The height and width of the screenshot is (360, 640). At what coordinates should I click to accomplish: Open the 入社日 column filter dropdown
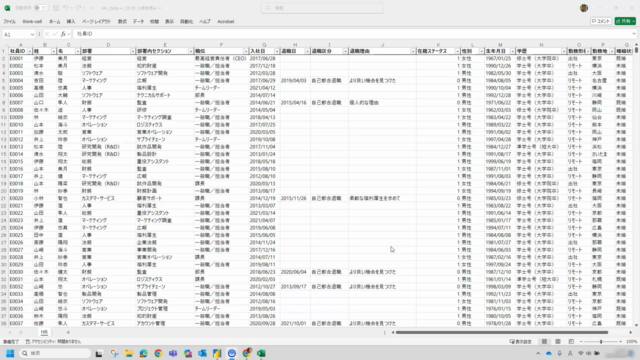point(277,51)
